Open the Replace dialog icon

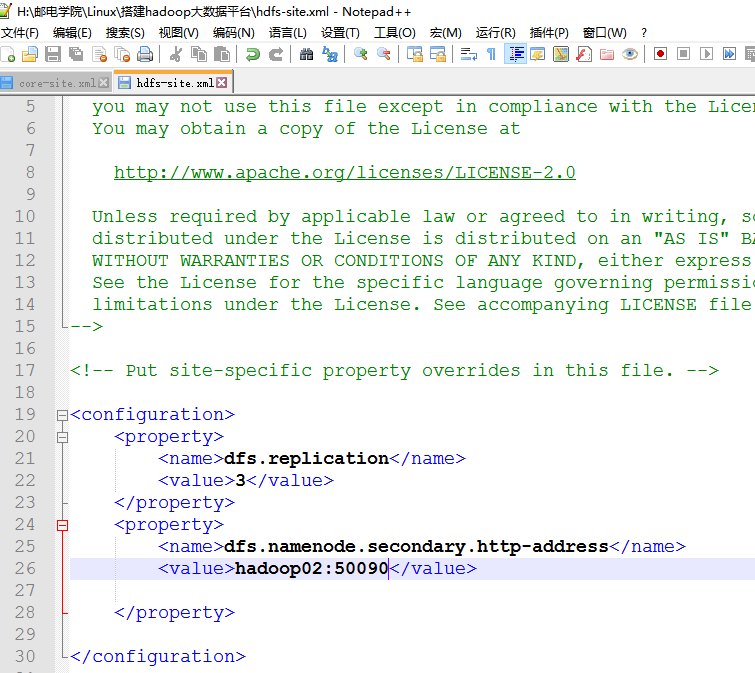(x=330, y=54)
